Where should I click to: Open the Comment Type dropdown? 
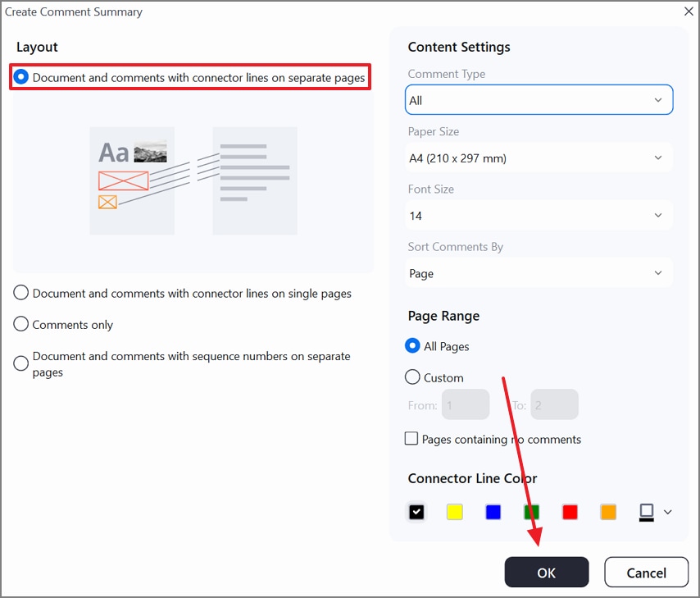click(539, 99)
